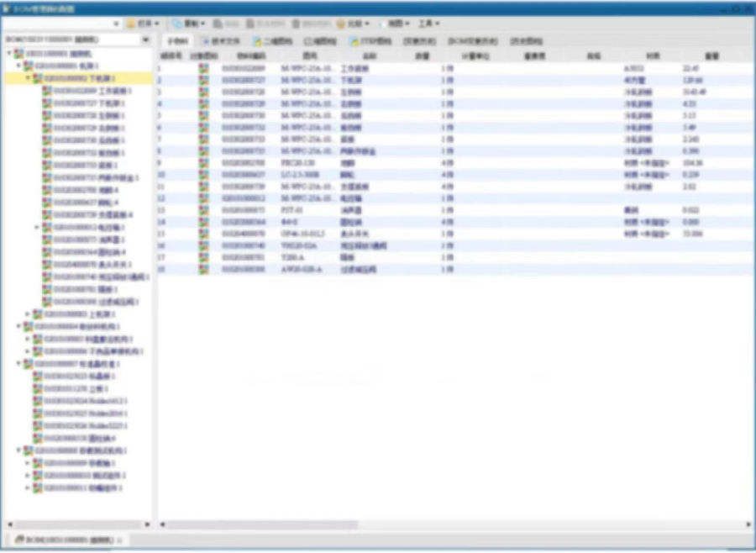
Task: Switch to the 二维图纸 tab
Action: point(273,41)
